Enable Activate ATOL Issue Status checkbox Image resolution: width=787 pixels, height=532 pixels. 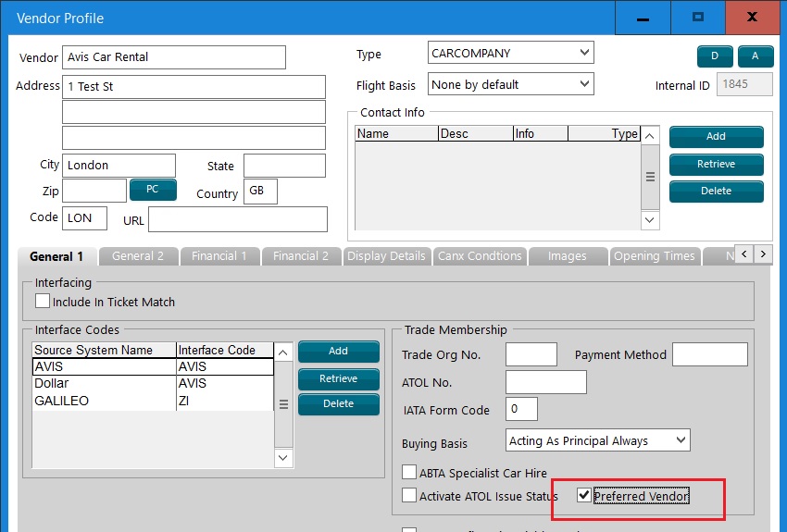(409, 495)
